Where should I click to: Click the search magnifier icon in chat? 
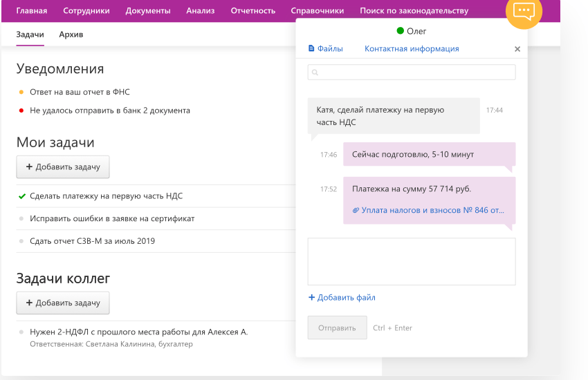pos(315,73)
